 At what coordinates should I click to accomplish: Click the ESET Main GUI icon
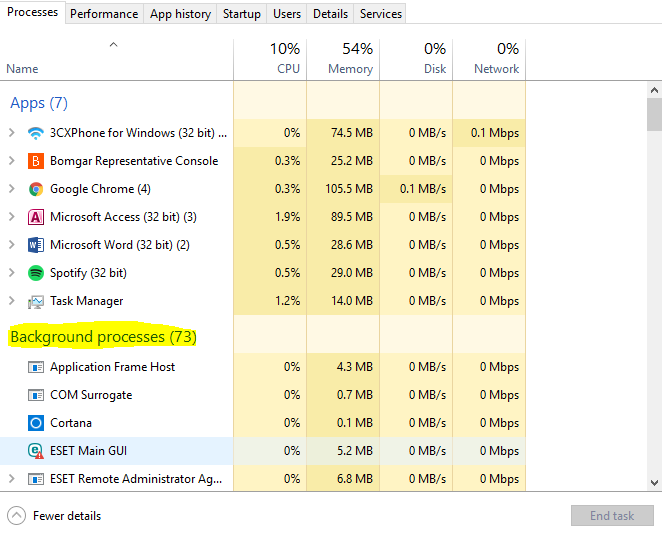point(36,451)
